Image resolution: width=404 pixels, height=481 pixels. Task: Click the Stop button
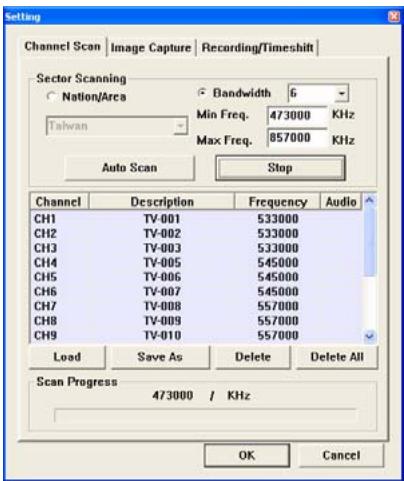[280, 168]
